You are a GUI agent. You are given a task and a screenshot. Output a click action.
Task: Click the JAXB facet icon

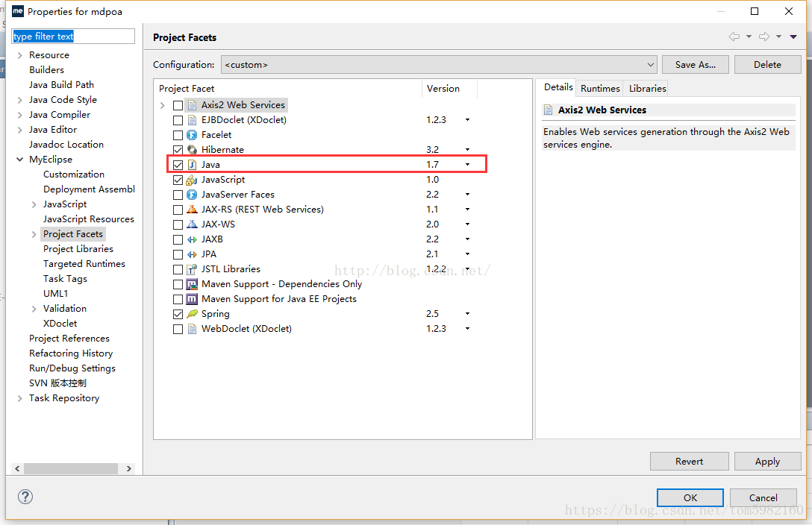point(192,239)
